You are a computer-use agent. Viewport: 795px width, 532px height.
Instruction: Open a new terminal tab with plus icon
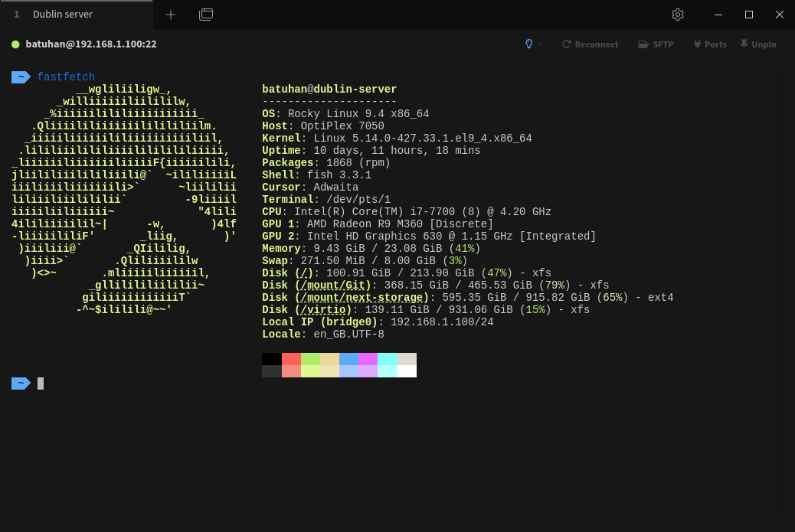(x=171, y=15)
